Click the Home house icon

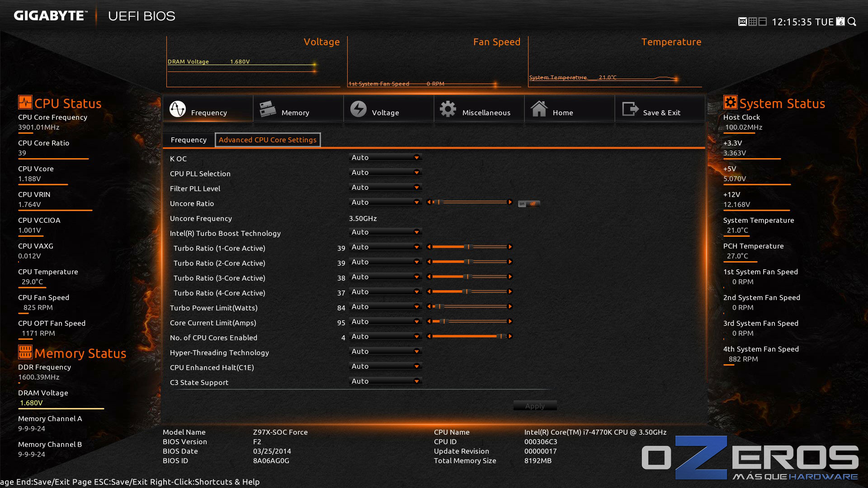coord(539,109)
